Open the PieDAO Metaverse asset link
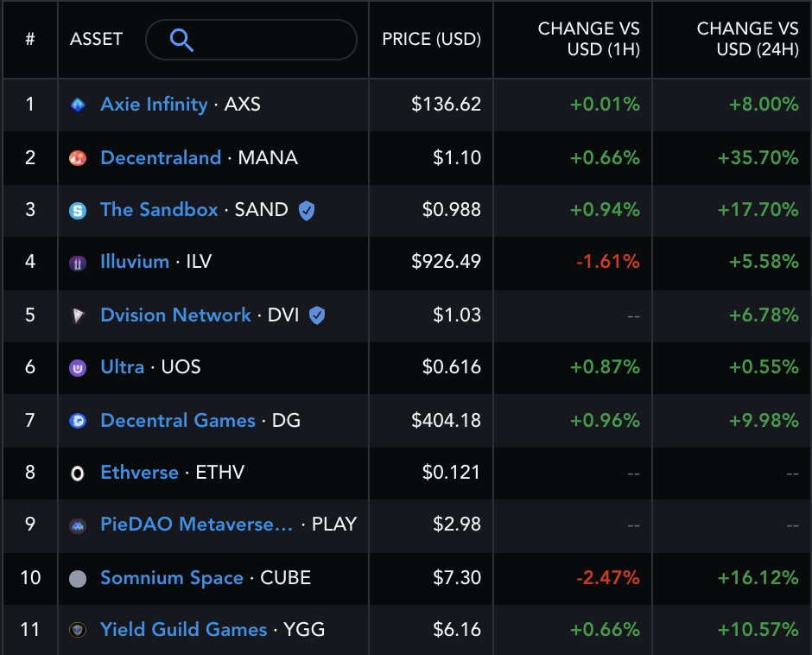 point(197,524)
